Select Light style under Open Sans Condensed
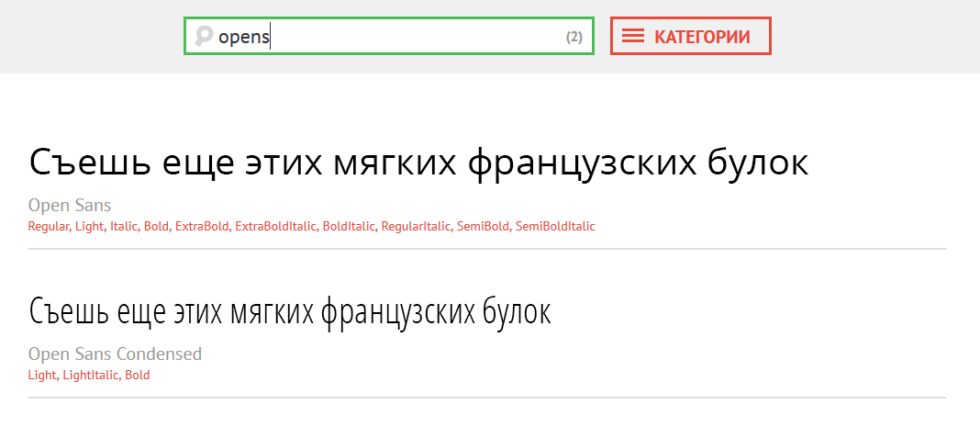Viewport: 980px width, 427px height. pos(43,375)
